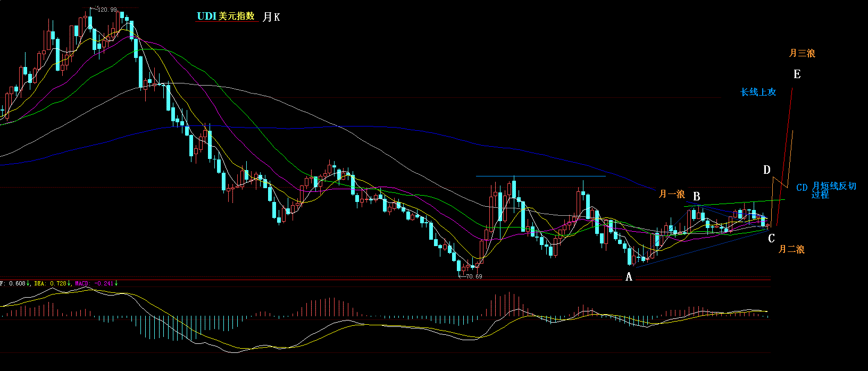Click the wave point label 'D'

[x=767, y=170]
